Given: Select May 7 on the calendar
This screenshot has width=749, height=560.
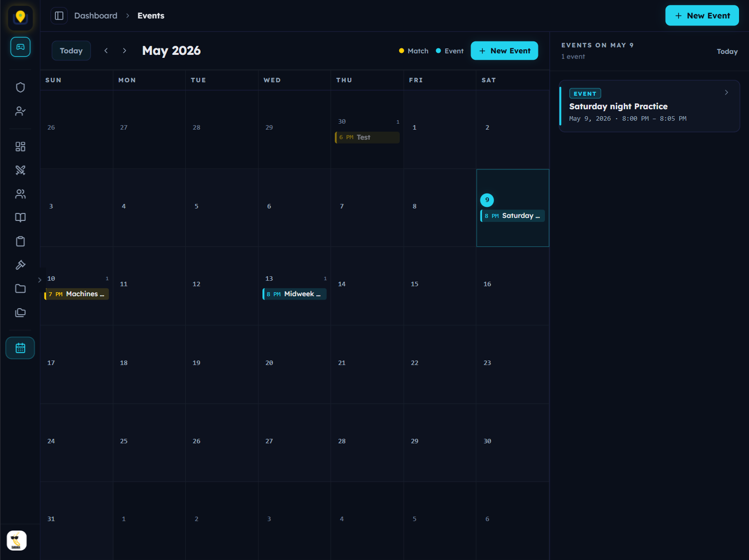Looking at the screenshot, I should pyautogui.click(x=367, y=207).
